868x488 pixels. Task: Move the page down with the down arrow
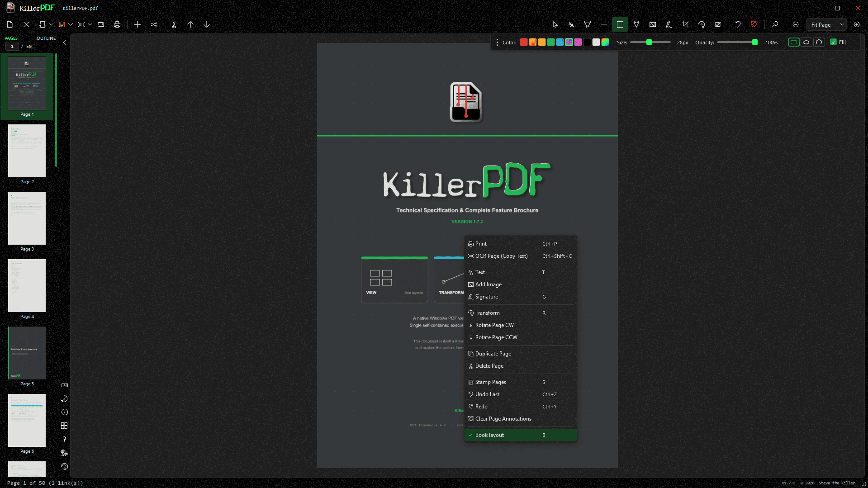(207, 24)
